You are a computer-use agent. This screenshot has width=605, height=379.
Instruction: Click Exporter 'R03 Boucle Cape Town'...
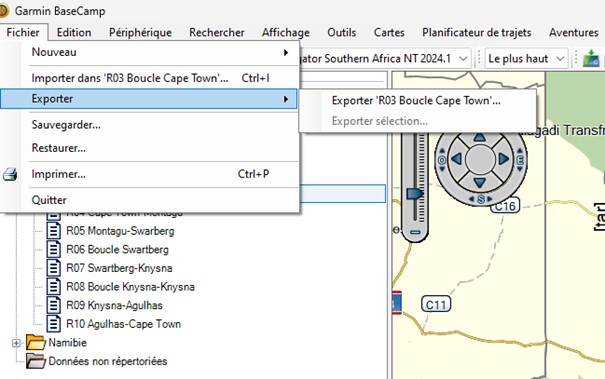pyautogui.click(x=418, y=101)
